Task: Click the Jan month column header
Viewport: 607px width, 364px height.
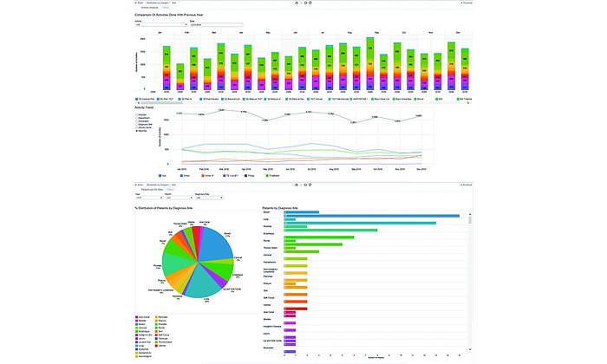Action: click(x=160, y=32)
